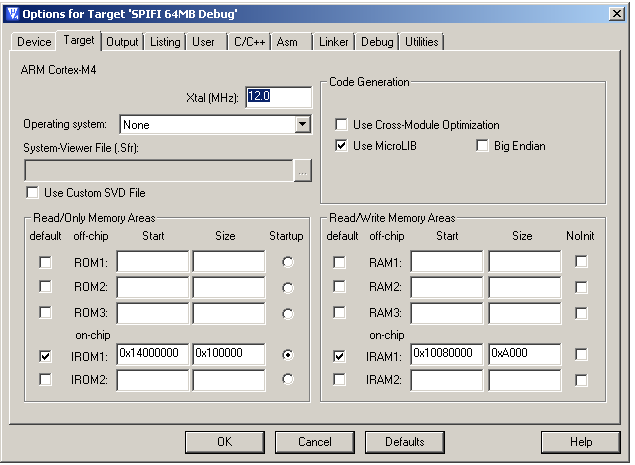The image size is (635, 465).
Task: Click the ROM1 Size field
Action: 229,261
